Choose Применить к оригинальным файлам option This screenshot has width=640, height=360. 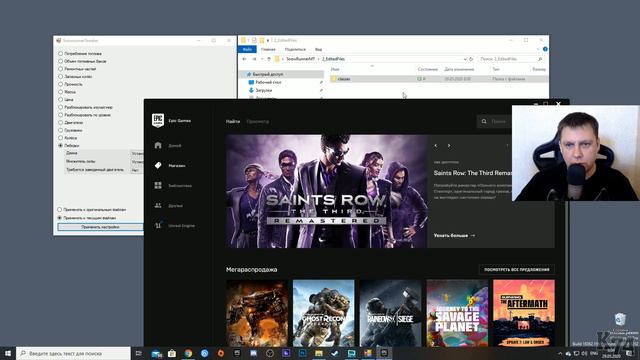[x=60, y=209]
